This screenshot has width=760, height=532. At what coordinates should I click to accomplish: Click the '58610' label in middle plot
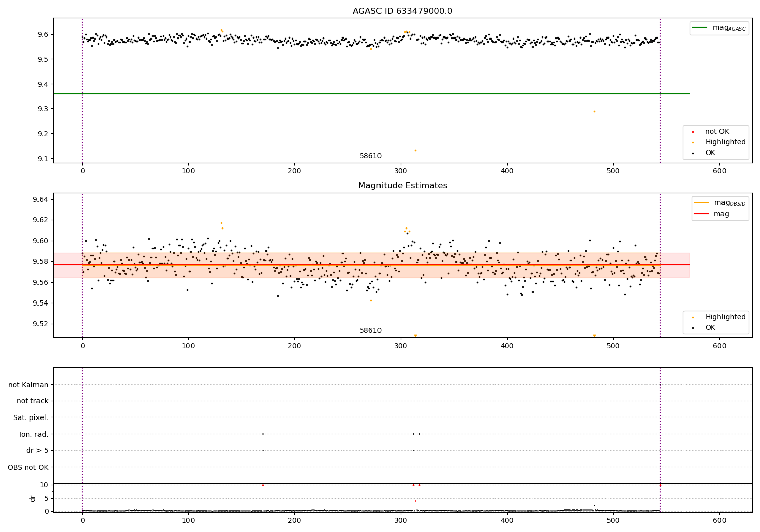coord(371,331)
